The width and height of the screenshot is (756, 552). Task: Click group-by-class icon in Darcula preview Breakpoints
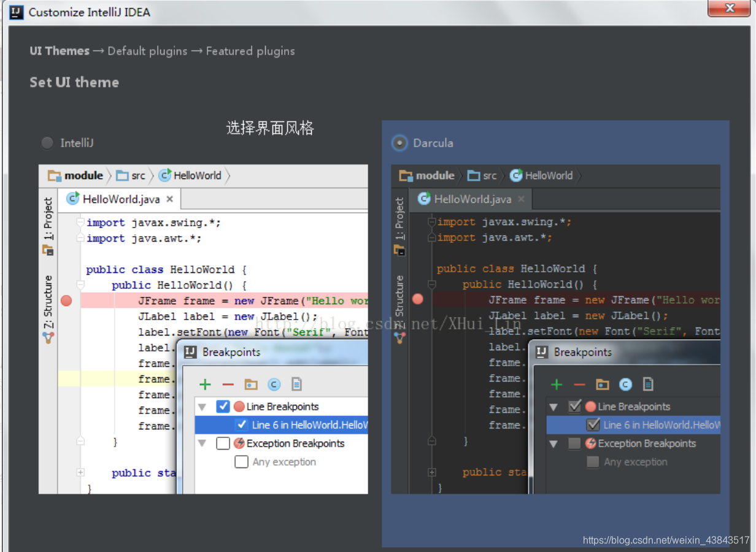point(625,385)
